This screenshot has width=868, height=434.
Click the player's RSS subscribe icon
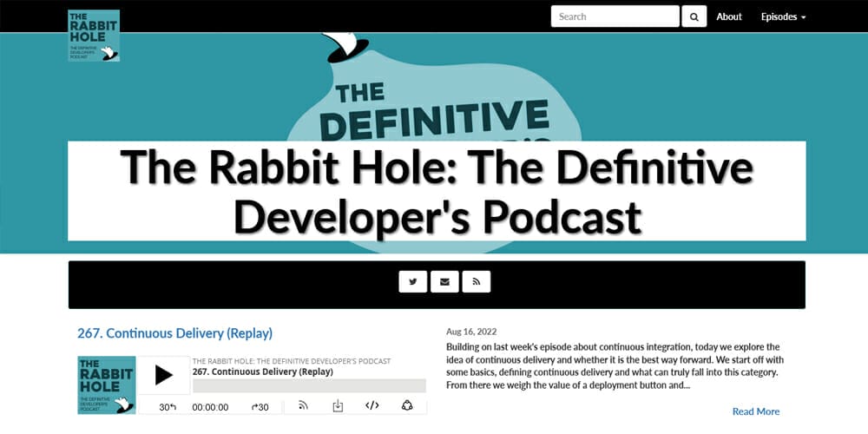coord(303,405)
